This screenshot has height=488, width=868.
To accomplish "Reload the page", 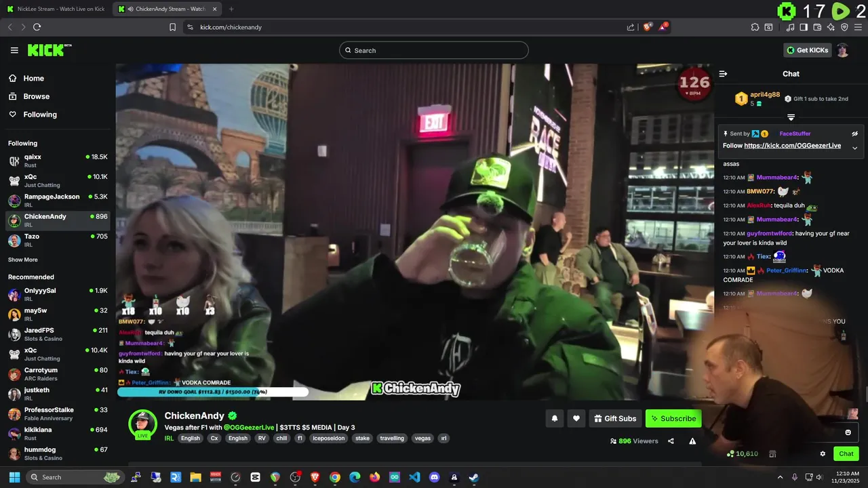I will pyautogui.click(x=37, y=27).
